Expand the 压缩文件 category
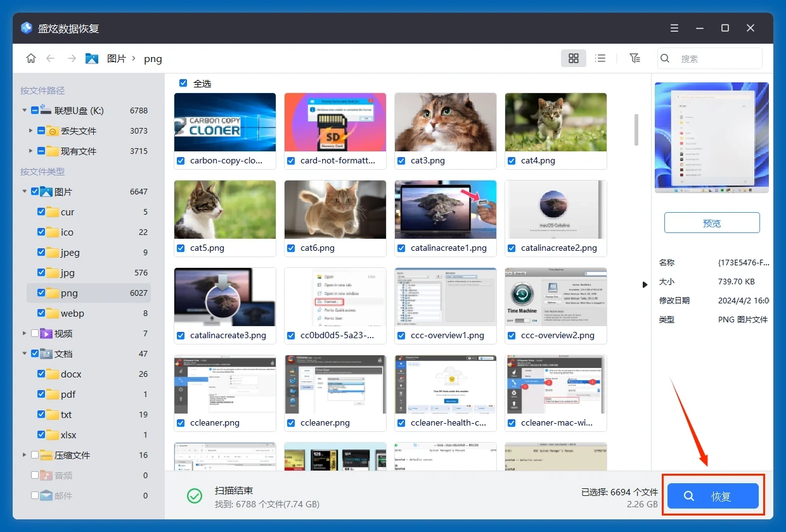The width and height of the screenshot is (786, 532). tap(25, 455)
